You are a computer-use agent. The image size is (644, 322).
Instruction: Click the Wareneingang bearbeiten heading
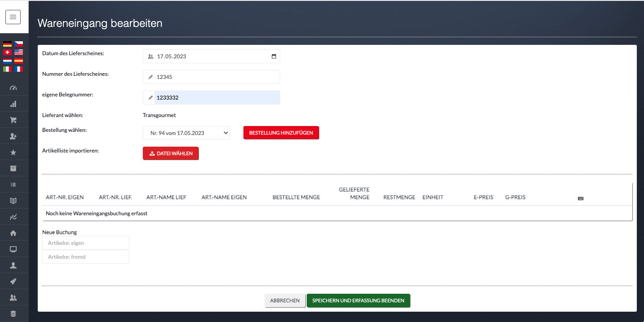[100, 23]
